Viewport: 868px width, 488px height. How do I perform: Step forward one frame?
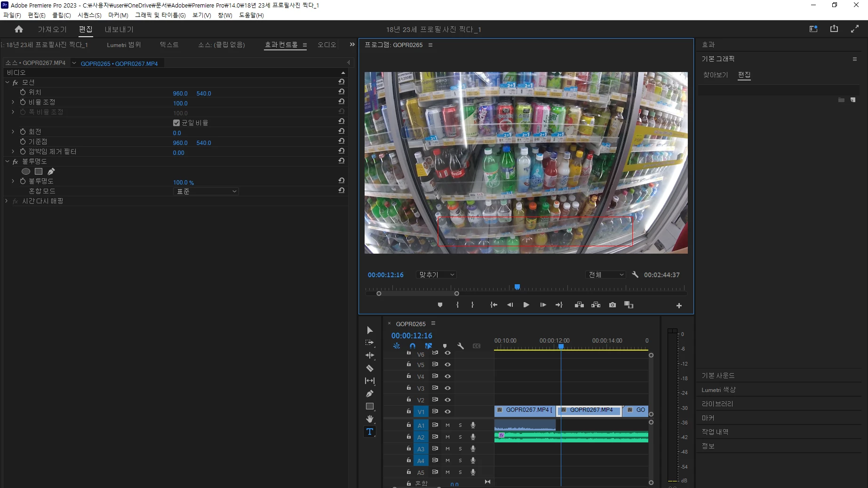[x=543, y=305]
